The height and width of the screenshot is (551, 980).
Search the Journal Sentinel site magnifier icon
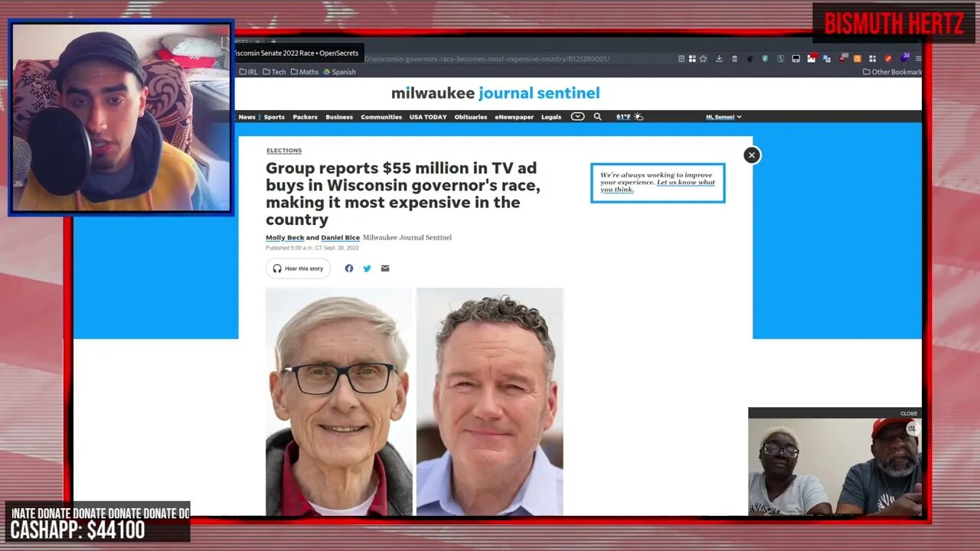597,117
